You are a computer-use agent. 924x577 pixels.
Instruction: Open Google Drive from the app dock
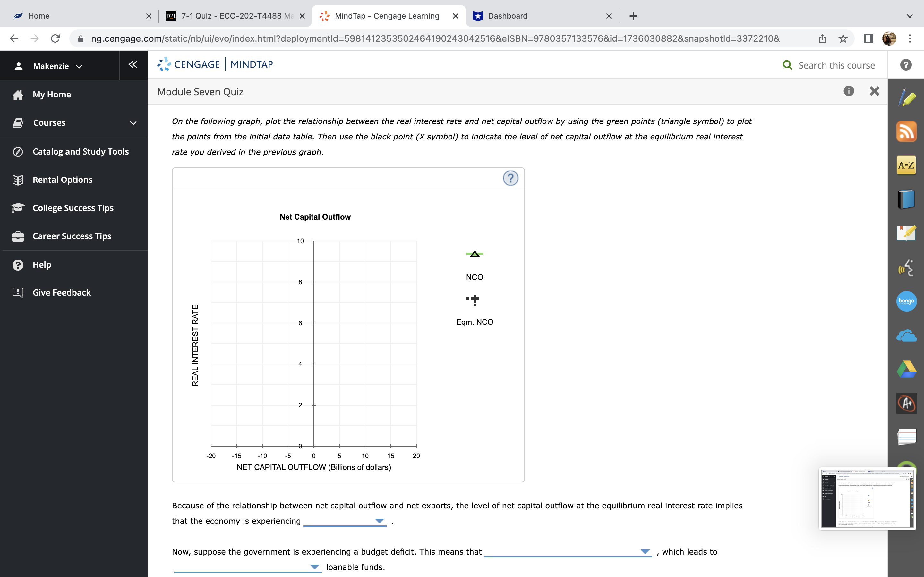point(906,369)
